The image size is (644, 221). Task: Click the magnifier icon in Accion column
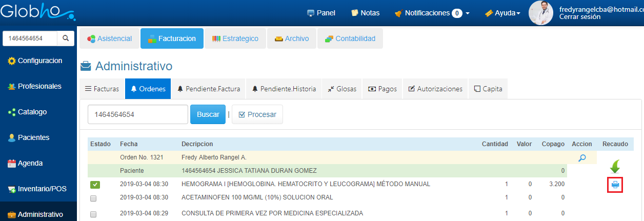[581, 158]
